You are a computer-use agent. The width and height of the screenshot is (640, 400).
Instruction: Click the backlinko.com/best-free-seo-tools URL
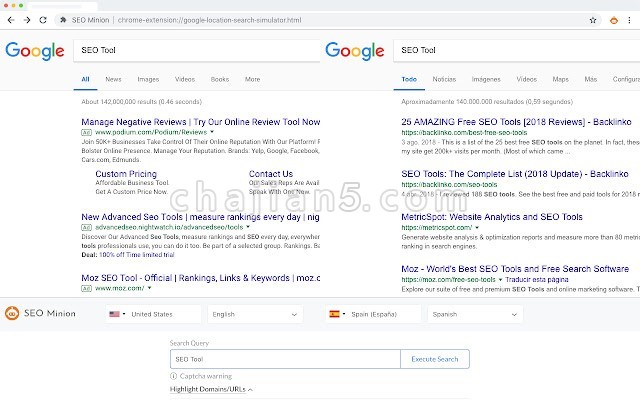pyautogui.click(x=464, y=132)
